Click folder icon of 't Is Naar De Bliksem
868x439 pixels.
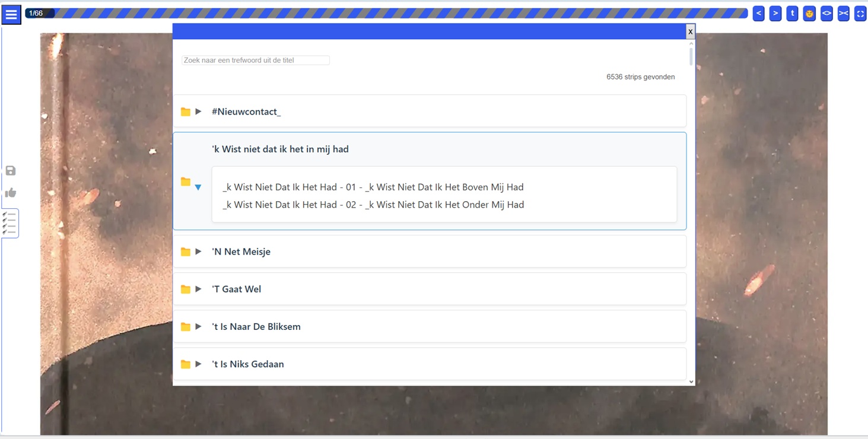(186, 326)
